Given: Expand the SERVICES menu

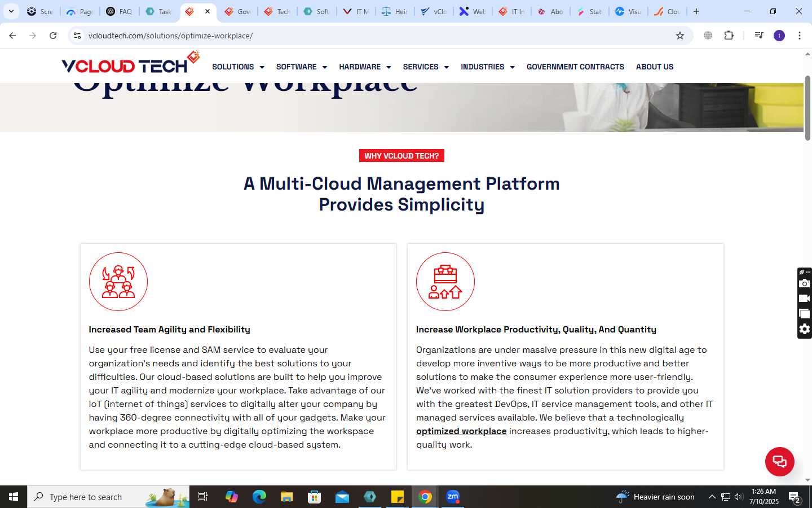Looking at the screenshot, I should [426, 67].
